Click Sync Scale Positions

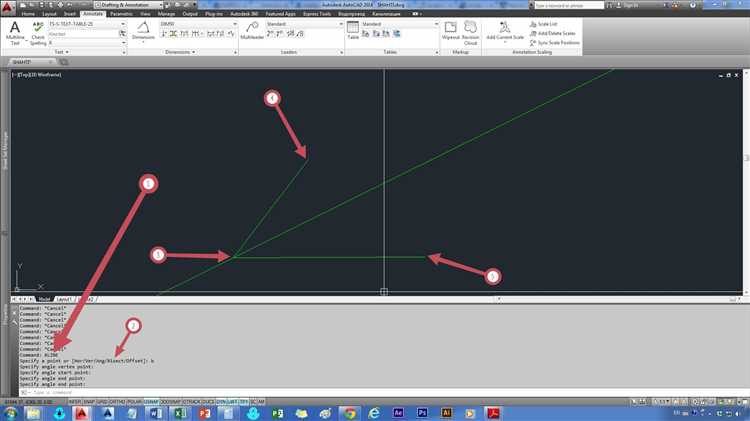click(x=554, y=43)
